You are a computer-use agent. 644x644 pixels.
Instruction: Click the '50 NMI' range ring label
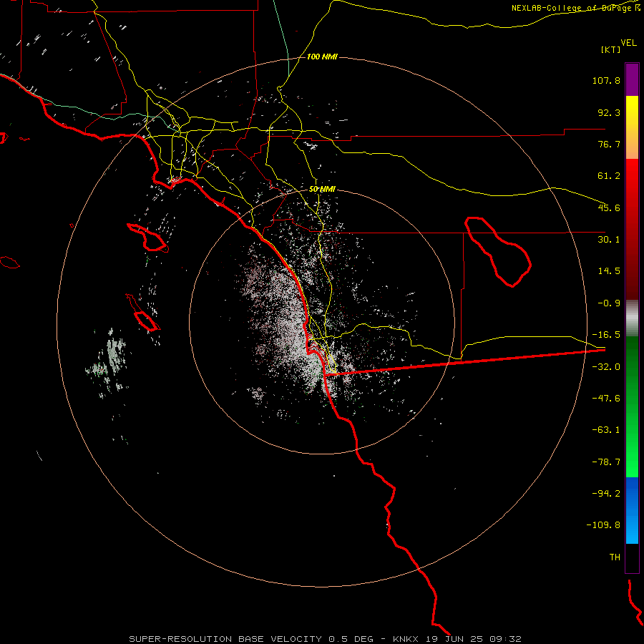322,190
